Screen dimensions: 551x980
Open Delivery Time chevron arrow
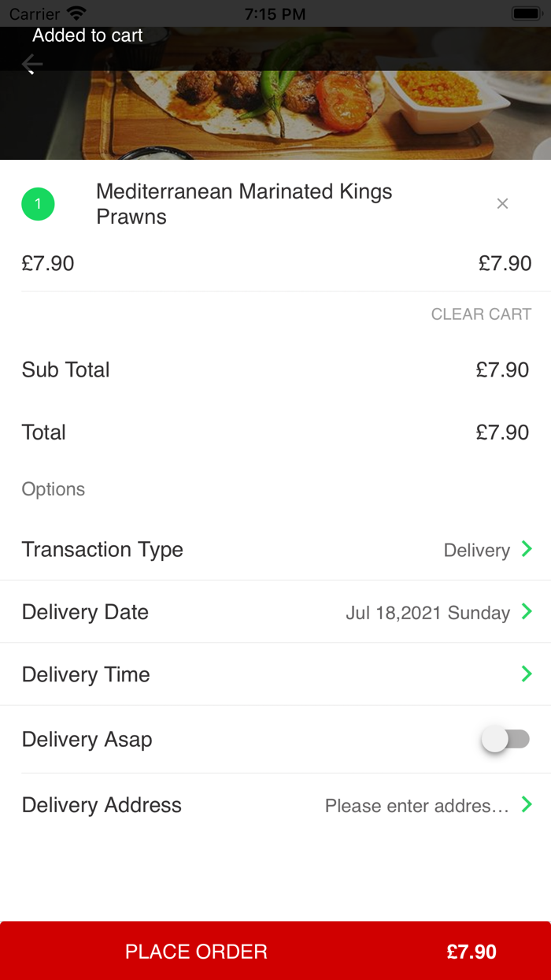click(527, 674)
